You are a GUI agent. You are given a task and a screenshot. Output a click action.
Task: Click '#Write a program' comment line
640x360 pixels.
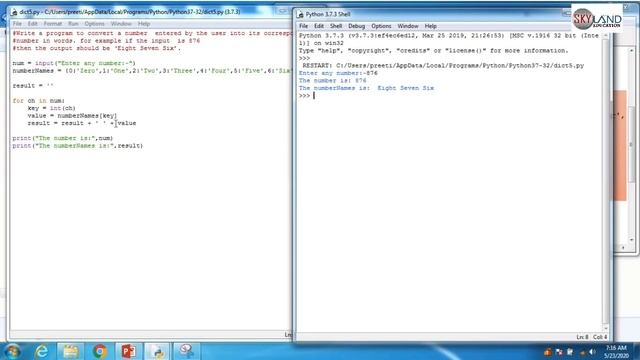pos(152,33)
